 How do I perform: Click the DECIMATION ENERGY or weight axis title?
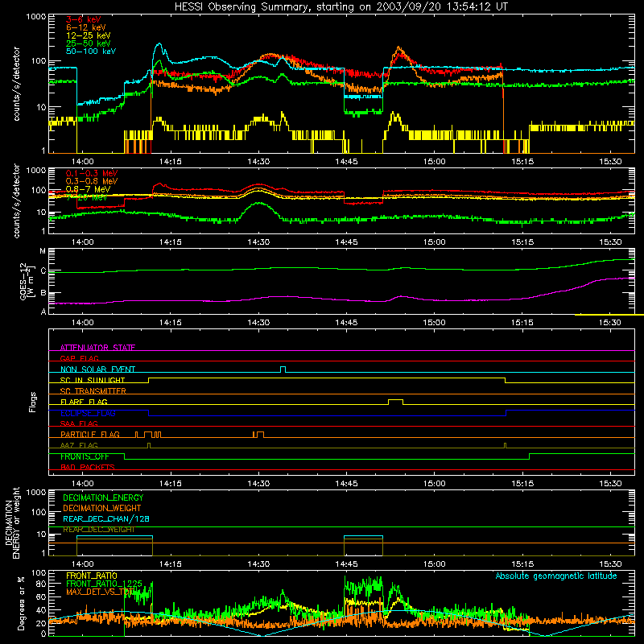[x=12, y=522]
